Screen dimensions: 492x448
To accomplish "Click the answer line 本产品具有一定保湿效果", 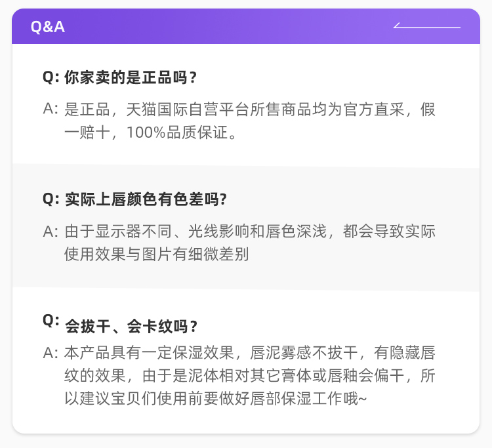I will [x=250, y=353].
